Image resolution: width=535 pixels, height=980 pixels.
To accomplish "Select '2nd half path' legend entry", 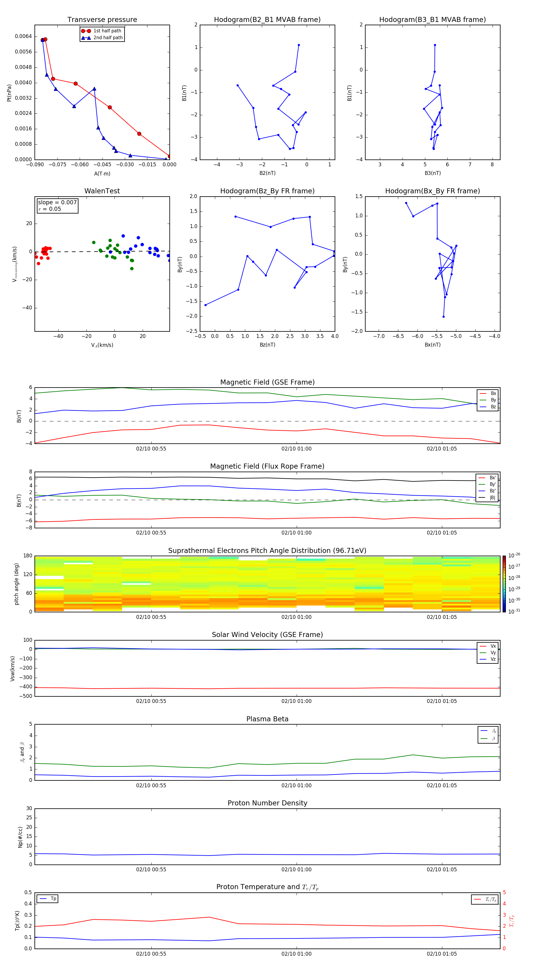I will (x=102, y=38).
